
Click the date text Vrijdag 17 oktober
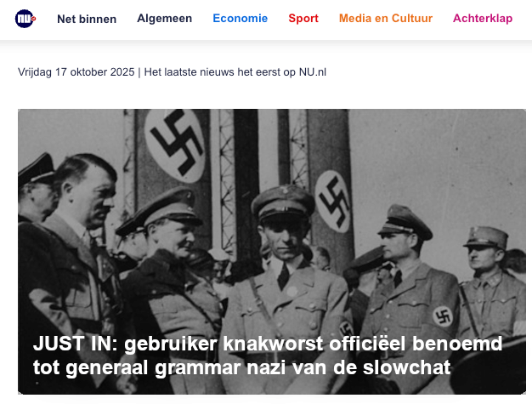(61, 72)
